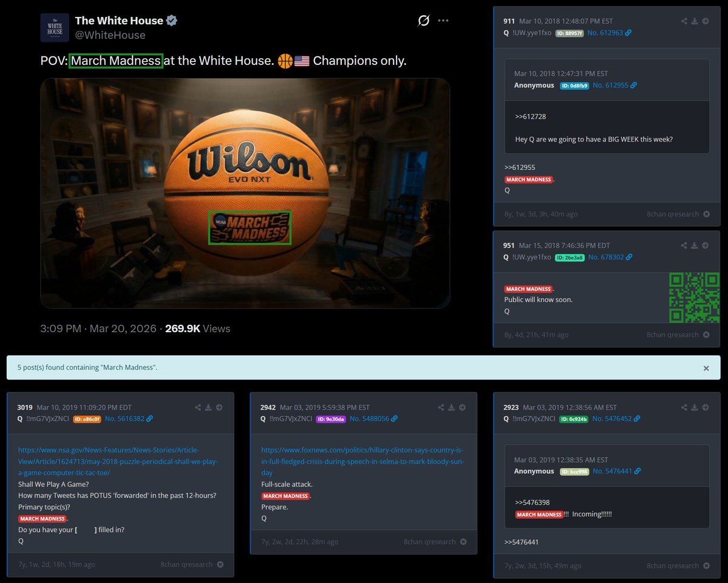Open post link No. 5616382

tap(124, 418)
